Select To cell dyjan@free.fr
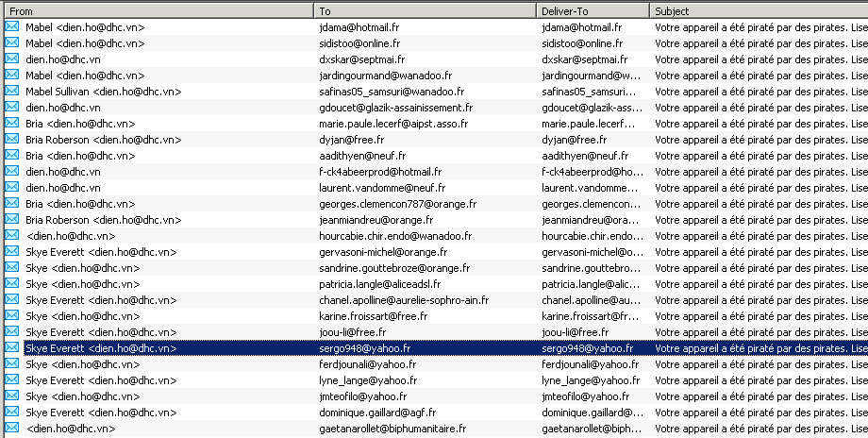868x438 pixels. click(352, 140)
